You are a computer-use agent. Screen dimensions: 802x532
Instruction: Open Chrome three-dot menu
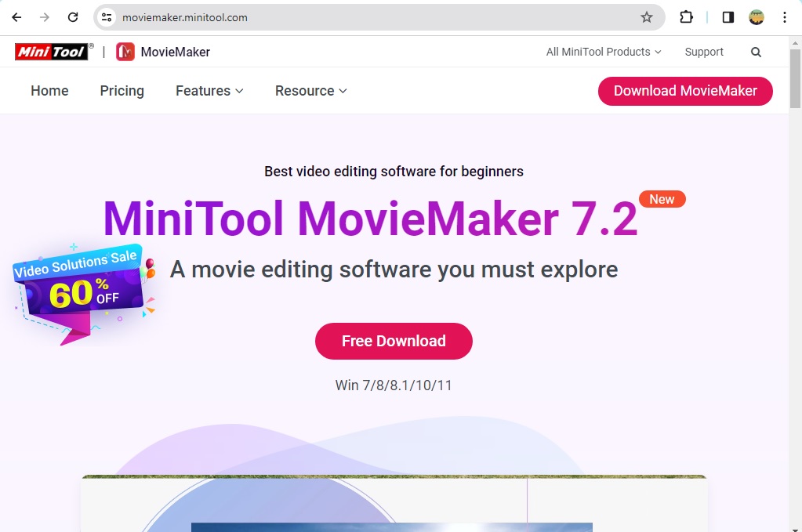coord(785,17)
